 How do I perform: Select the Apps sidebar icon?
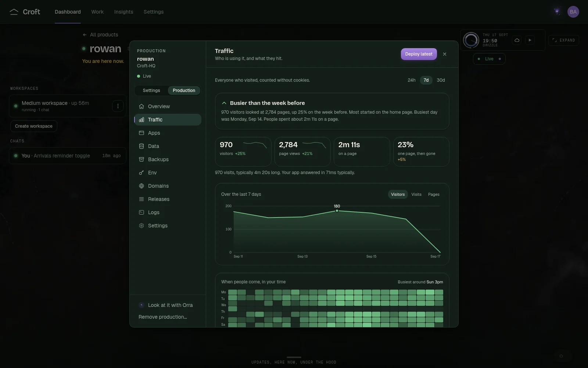tap(141, 133)
